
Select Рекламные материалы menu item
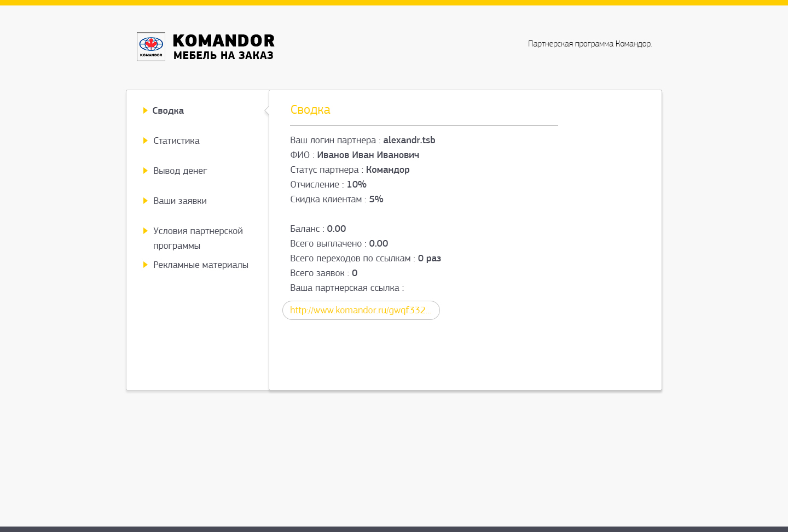[x=201, y=265]
